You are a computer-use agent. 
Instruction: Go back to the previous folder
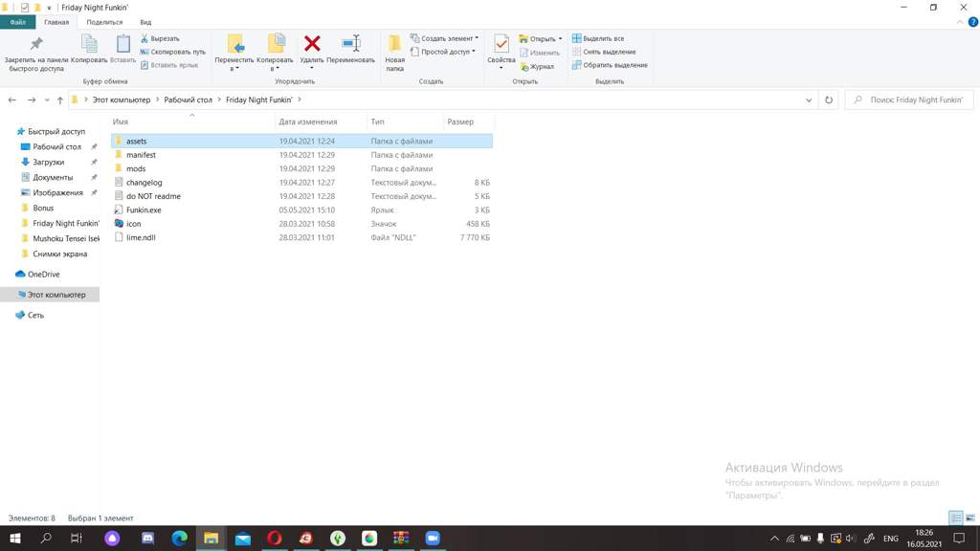pyautogui.click(x=11, y=99)
